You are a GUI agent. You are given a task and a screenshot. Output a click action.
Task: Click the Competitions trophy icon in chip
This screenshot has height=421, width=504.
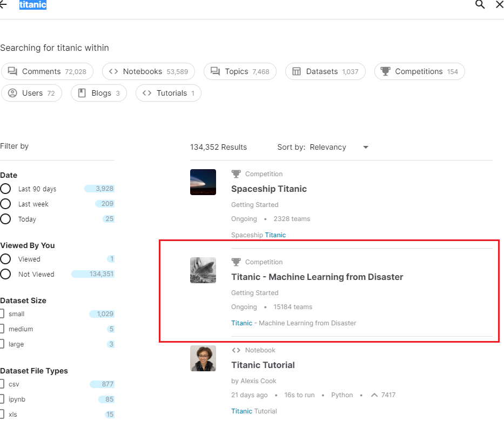(385, 71)
